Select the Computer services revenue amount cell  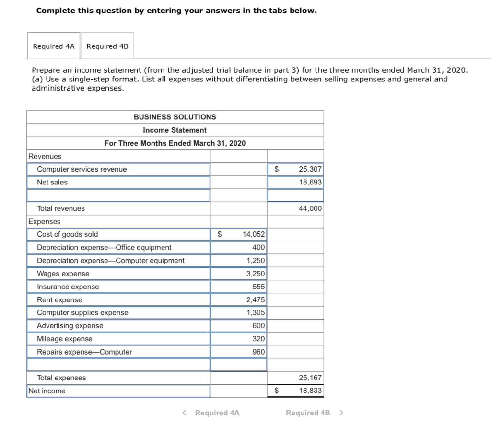point(295,169)
